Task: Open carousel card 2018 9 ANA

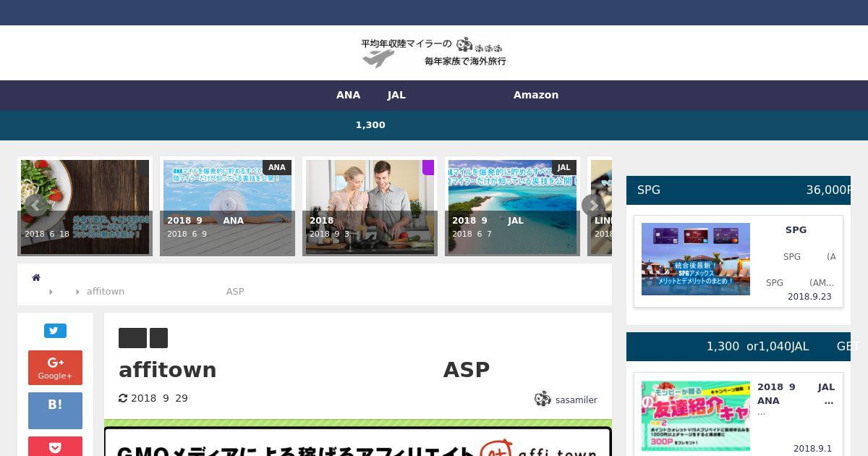Action: pyautogui.click(x=227, y=207)
